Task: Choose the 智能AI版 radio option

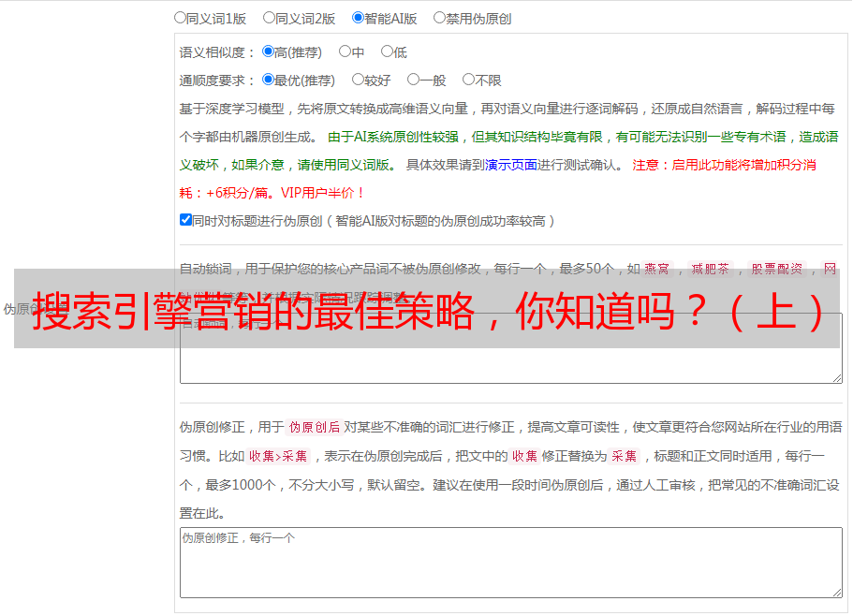Action: (x=358, y=18)
